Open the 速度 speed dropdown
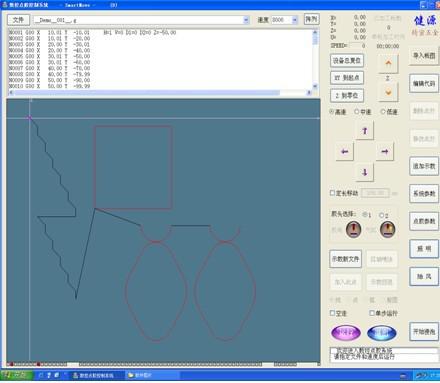Screen dimensions: 440x383 (295, 20)
